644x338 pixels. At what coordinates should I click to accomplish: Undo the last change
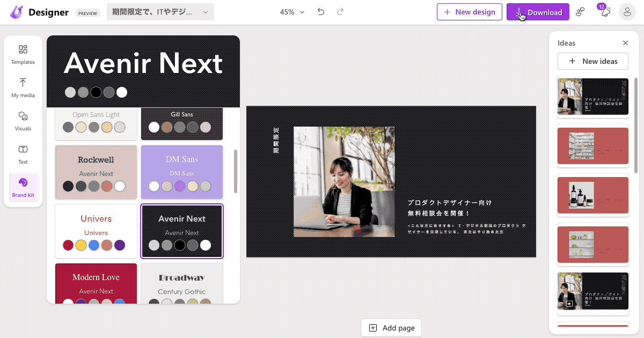[x=321, y=11]
